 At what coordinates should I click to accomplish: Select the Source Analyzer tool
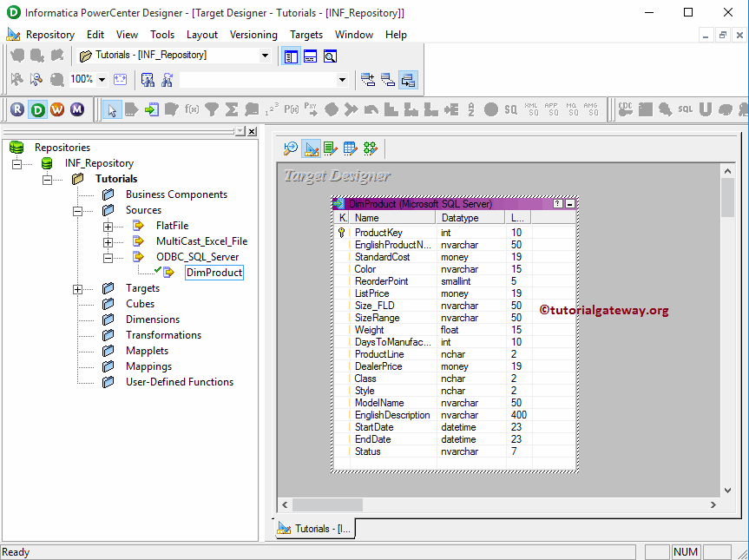point(290,148)
